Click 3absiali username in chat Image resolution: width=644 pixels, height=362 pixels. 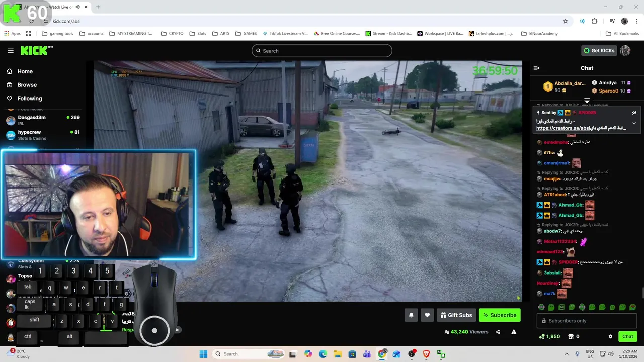click(552, 273)
